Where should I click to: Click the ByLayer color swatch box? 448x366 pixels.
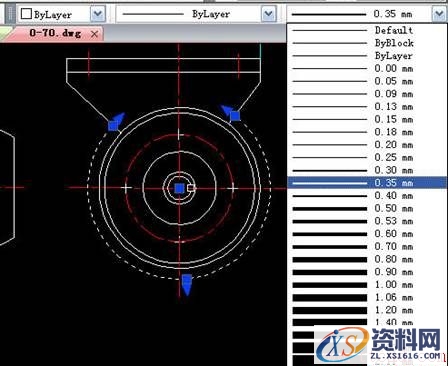coord(26,14)
